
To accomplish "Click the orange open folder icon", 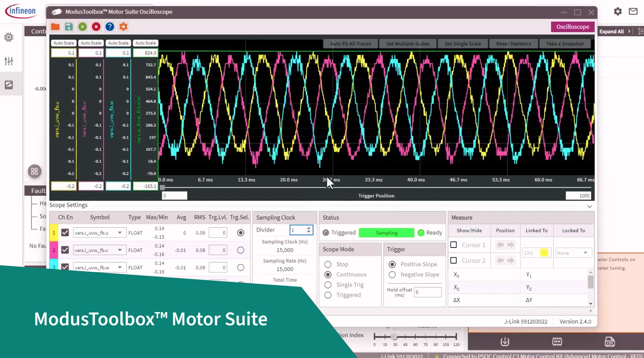I will tap(55, 27).
